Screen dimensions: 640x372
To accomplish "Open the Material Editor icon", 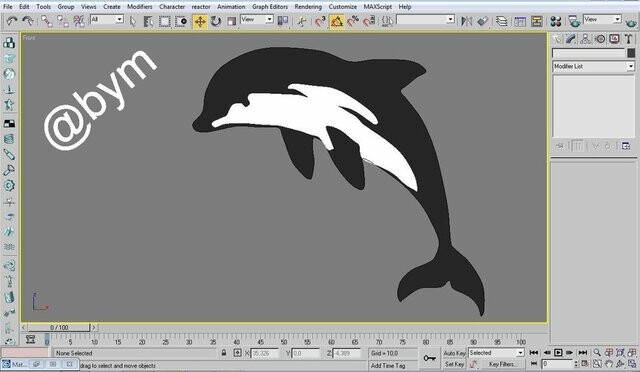I will coord(555,21).
